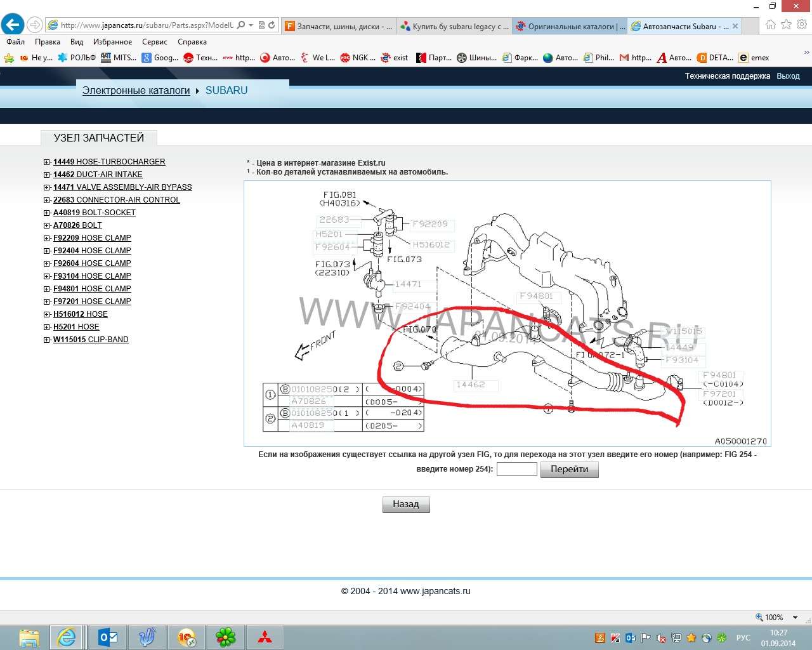812x650 pixels.
Task: Click the Выход logout link
Action: pos(788,76)
